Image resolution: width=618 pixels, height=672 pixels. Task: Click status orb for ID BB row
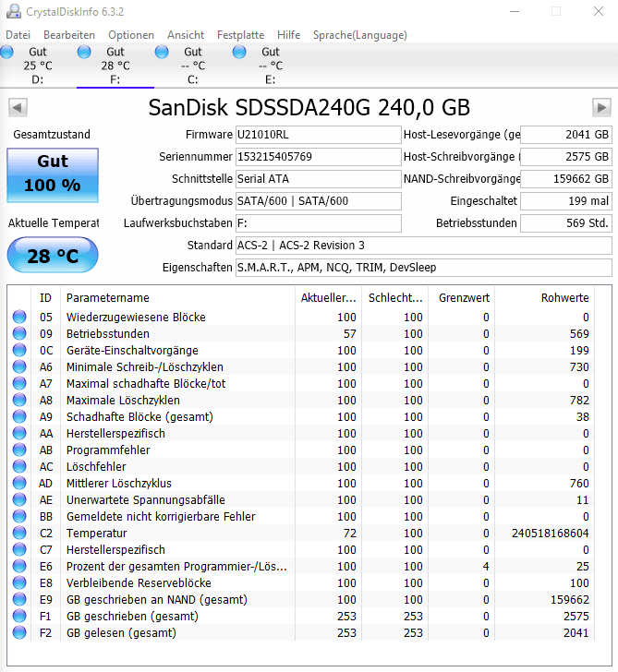click(19, 516)
